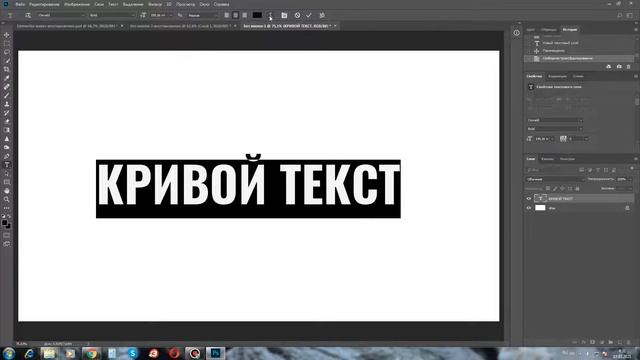This screenshot has height=360, width=640.
Task: Cancel current text edits
Action: [x=297, y=15]
